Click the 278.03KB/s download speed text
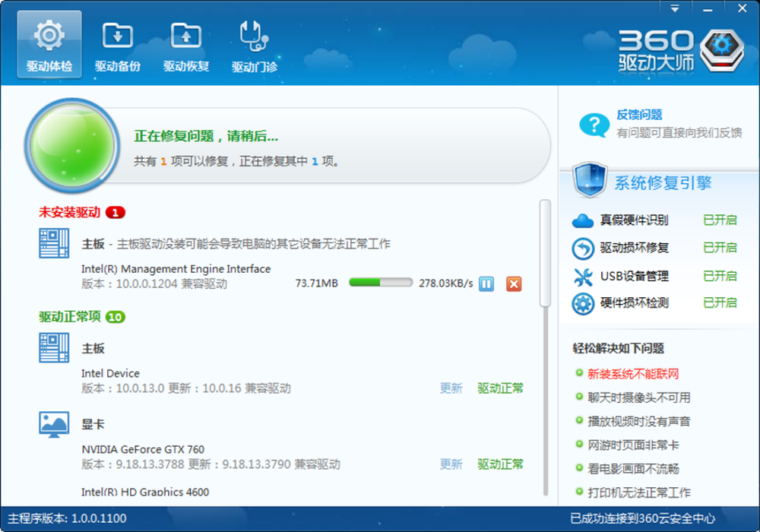The width and height of the screenshot is (760, 532). (446, 283)
